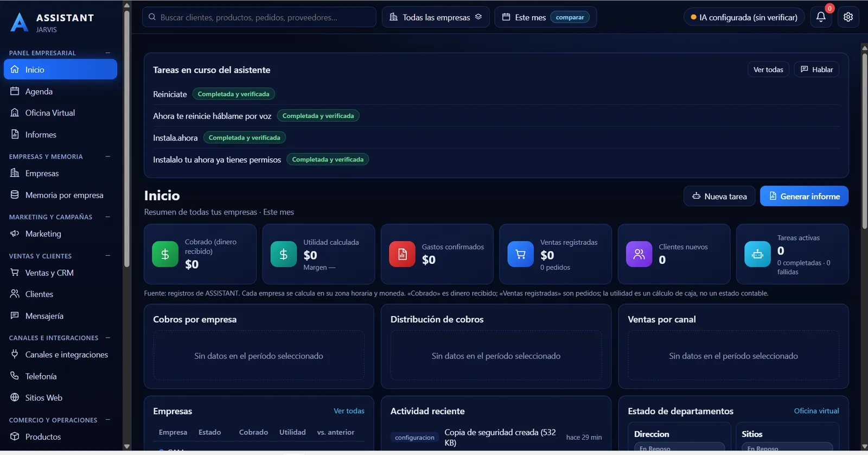Click robot icon on Tareas activas card
The width and height of the screenshot is (868, 455).
coord(757,254)
